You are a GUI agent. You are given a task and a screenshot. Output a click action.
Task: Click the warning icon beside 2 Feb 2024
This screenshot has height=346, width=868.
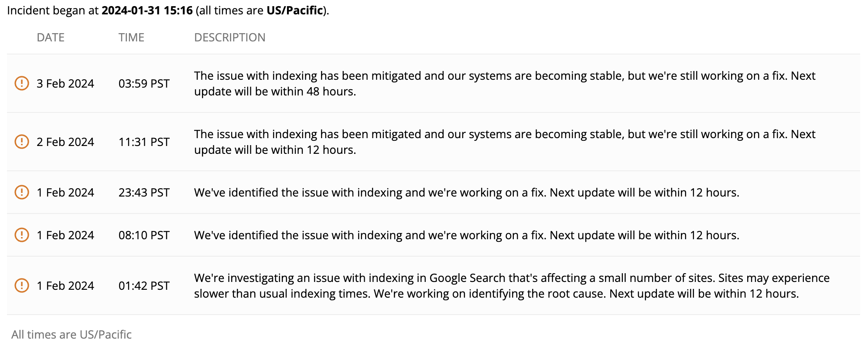(x=21, y=142)
